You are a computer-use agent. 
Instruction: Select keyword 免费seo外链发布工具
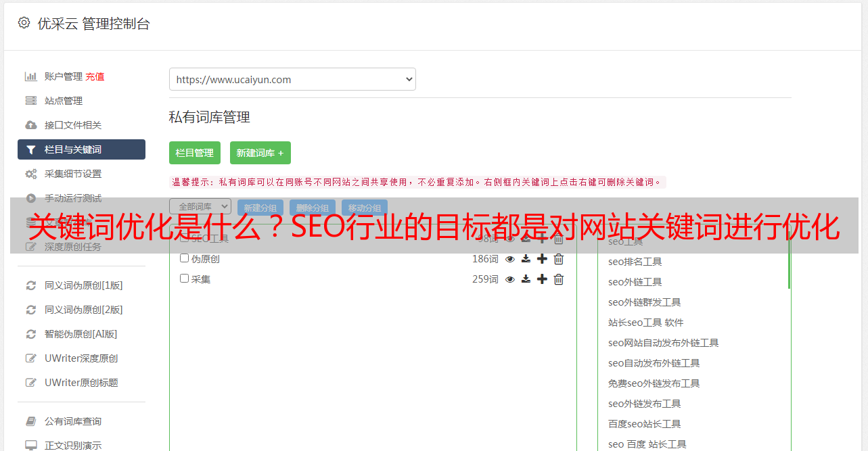(654, 383)
